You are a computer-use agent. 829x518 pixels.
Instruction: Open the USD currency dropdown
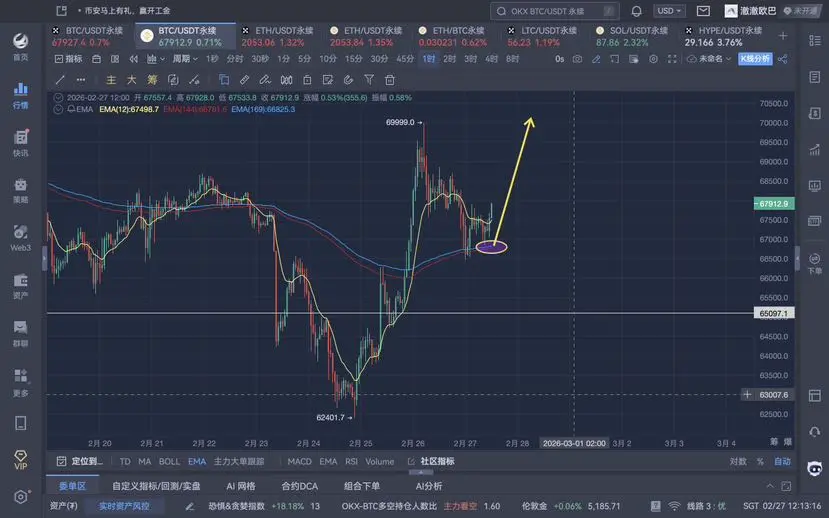(669, 11)
